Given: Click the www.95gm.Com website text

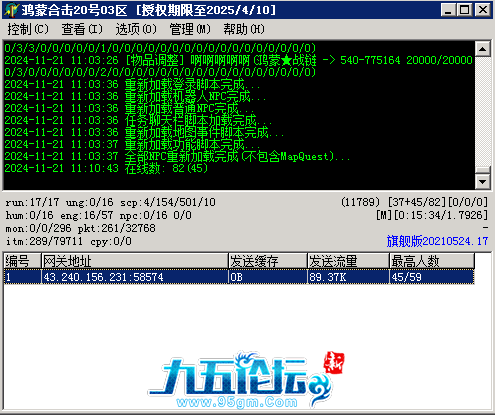Looking at the screenshot, I should [237, 402].
